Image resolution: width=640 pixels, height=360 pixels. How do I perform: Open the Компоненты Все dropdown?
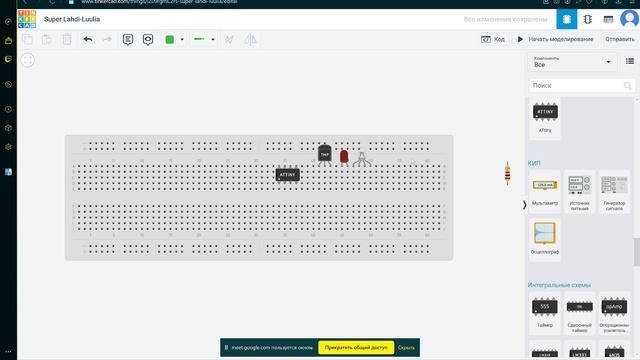[572, 62]
